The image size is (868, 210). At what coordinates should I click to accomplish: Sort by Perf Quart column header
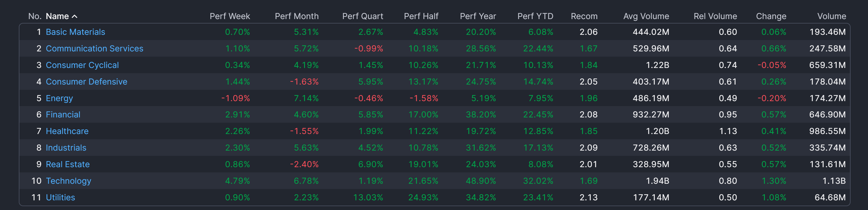[x=362, y=16]
